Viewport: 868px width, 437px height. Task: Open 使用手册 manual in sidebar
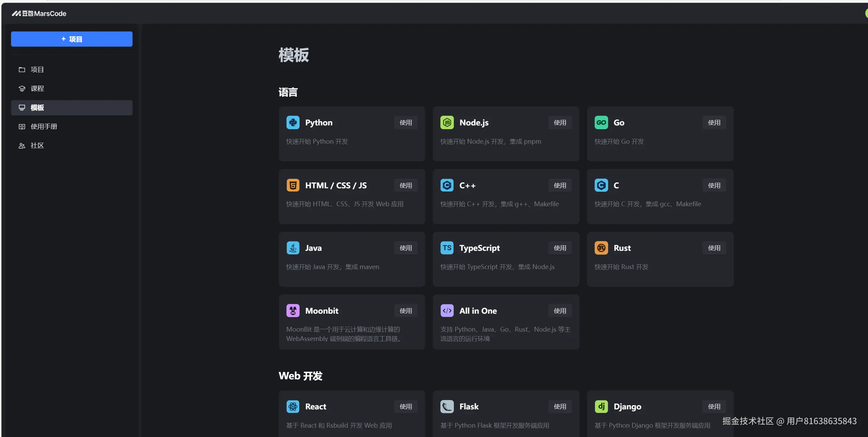(43, 127)
